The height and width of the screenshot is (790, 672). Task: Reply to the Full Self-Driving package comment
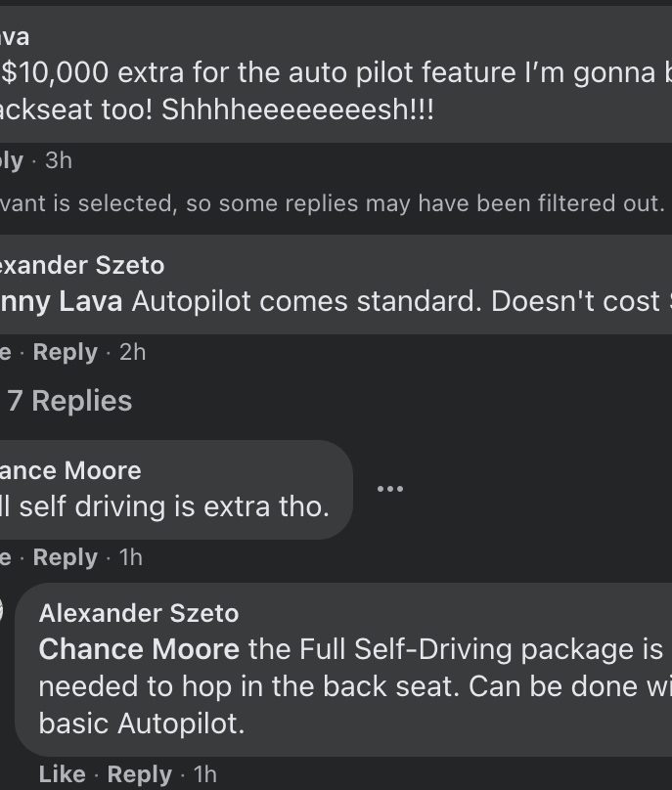[x=139, y=774]
